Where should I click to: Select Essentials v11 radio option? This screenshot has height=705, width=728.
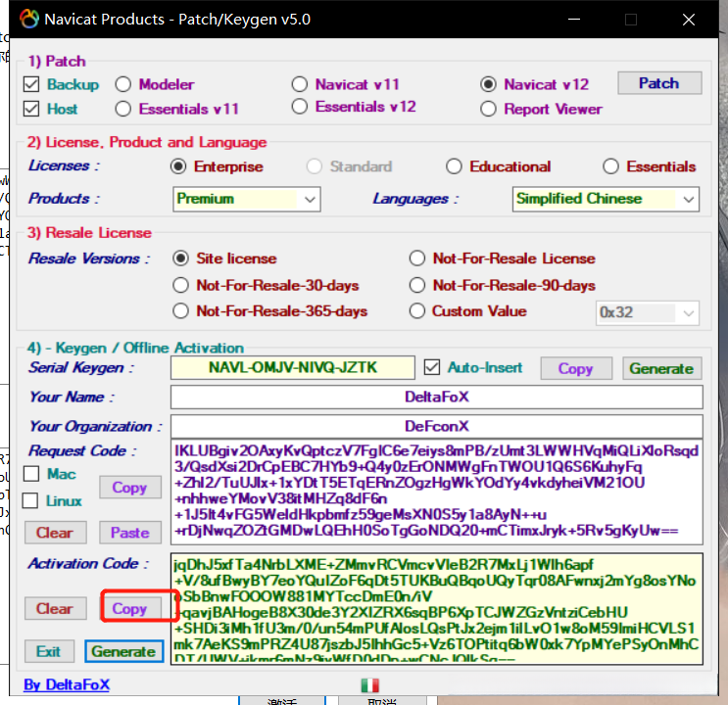click(123, 109)
